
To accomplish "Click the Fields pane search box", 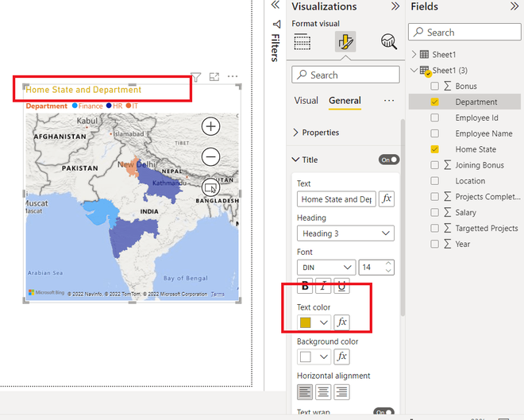I will pyautogui.click(x=464, y=32).
